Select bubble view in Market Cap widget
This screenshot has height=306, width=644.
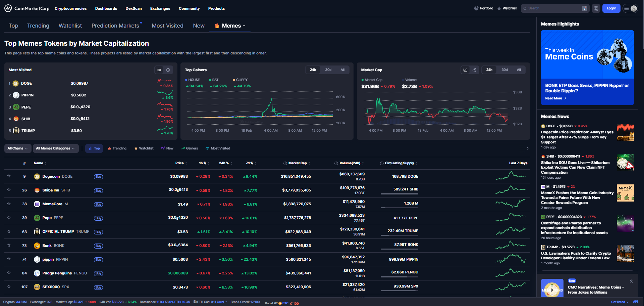coord(474,70)
